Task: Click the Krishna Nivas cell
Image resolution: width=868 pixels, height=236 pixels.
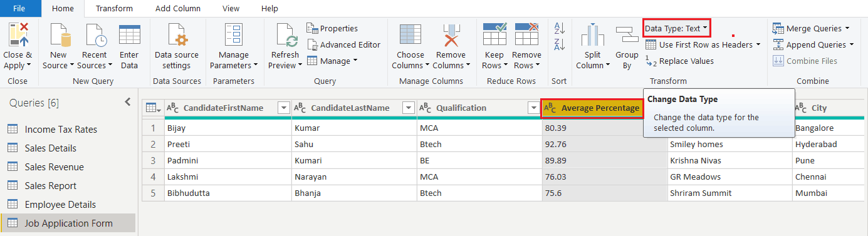Action: pyautogui.click(x=729, y=160)
